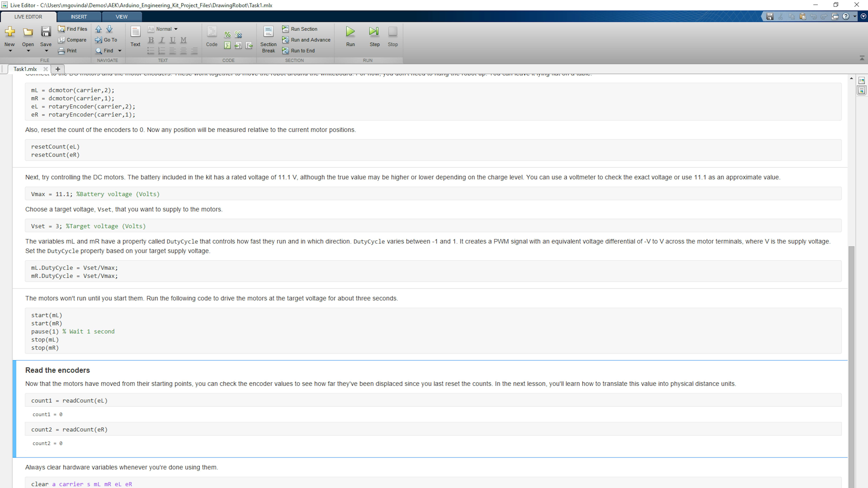The image size is (868, 488).
Task: Open the toolstrip options circled arrow
Action: 863,16
